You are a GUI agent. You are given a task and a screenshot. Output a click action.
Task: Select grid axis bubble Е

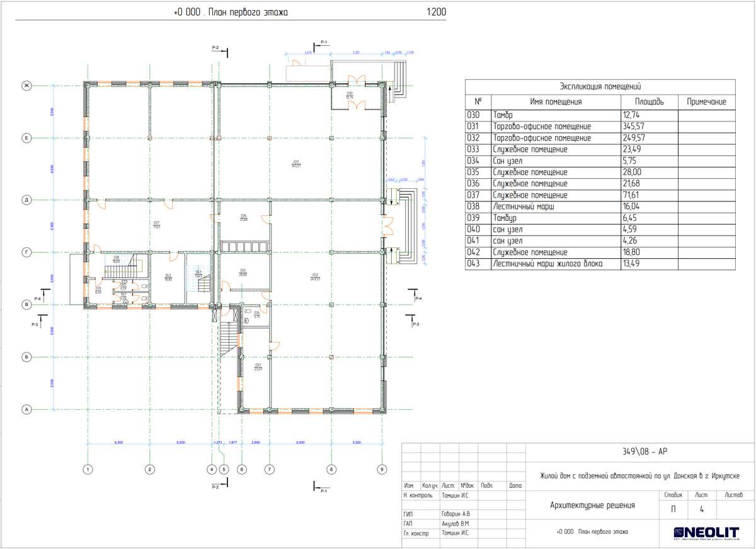click(27, 137)
